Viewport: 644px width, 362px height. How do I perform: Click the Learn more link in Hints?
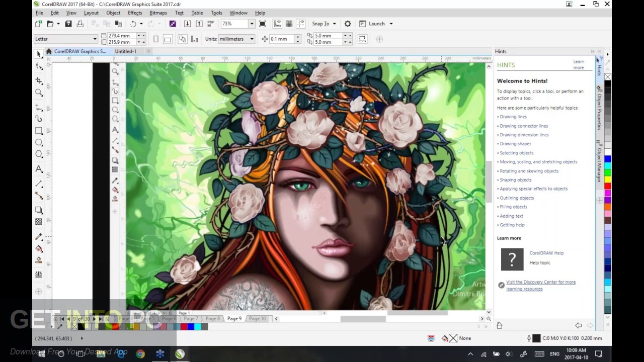pos(579,65)
